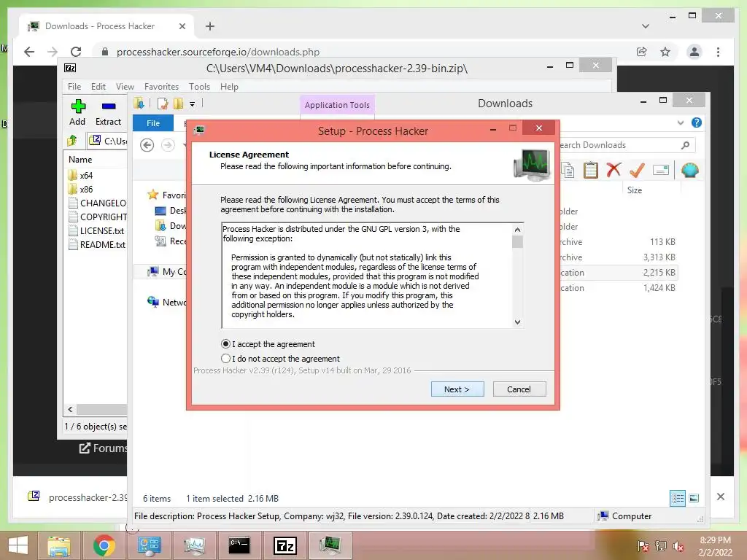Click 7-Zip up-folder arrow icon
Image resolution: width=747 pixels, height=560 pixels.
(72, 141)
